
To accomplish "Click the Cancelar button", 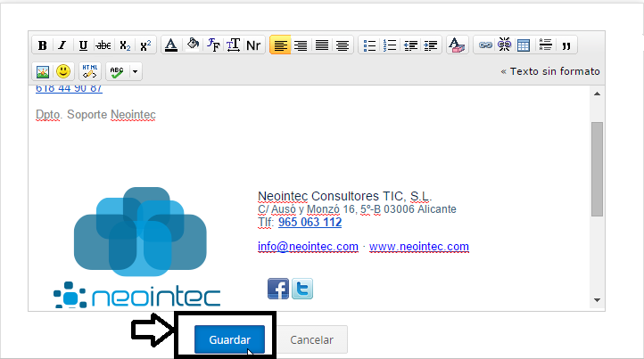I will tap(311, 339).
